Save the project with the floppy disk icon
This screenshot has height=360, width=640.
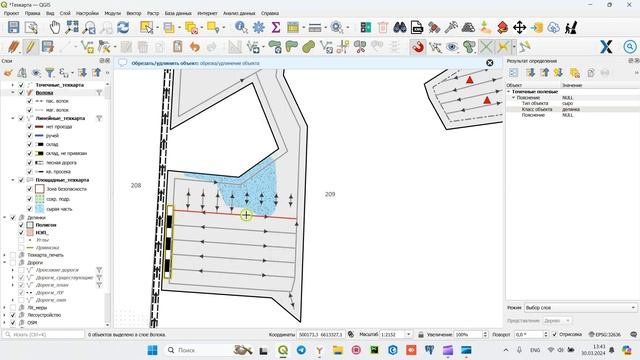(13, 27)
